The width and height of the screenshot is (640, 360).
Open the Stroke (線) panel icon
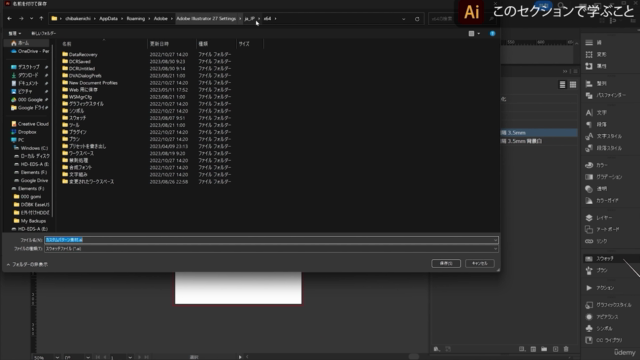(589, 42)
